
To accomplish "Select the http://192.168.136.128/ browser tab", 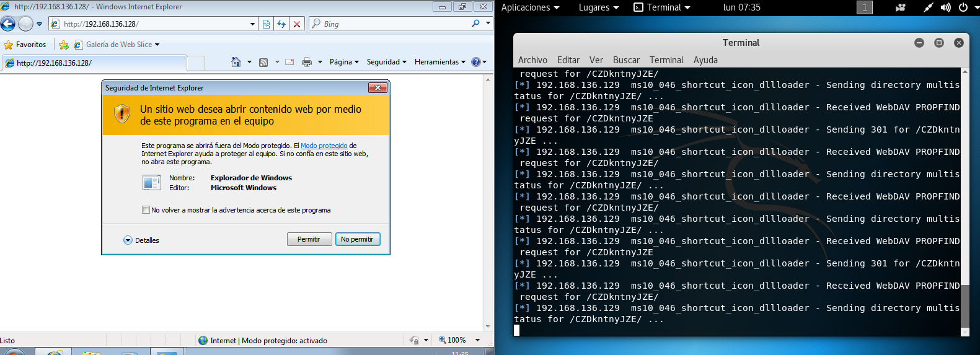I will 93,63.
